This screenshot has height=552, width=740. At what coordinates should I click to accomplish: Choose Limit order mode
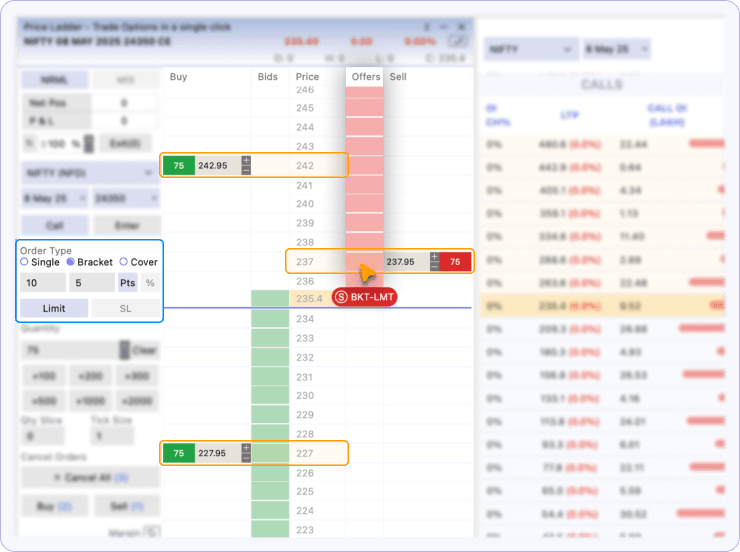coord(54,308)
